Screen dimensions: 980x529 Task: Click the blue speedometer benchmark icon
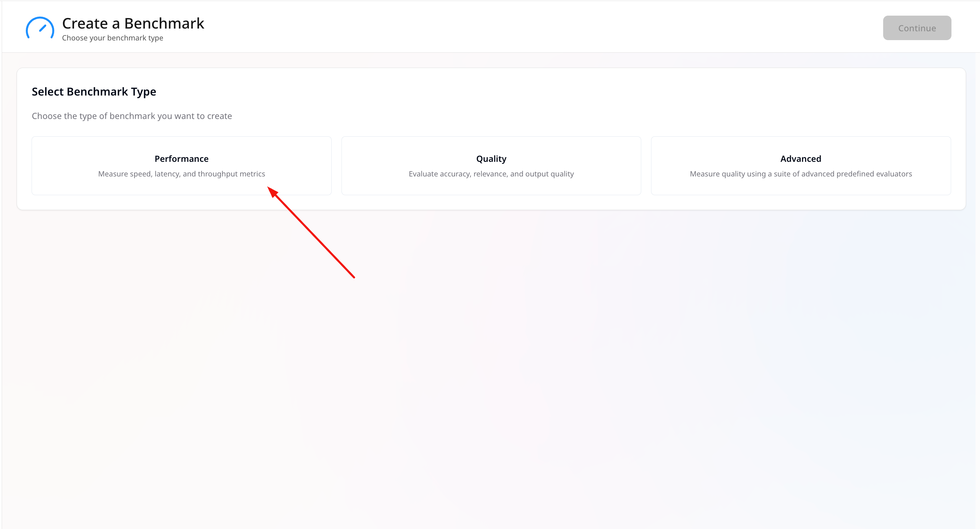coord(40,28)
